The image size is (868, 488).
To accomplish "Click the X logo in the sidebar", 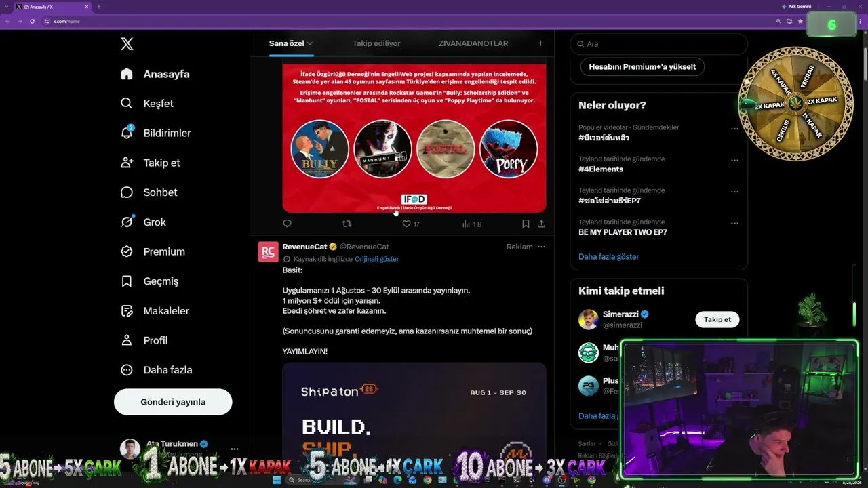I will (127, 44).
